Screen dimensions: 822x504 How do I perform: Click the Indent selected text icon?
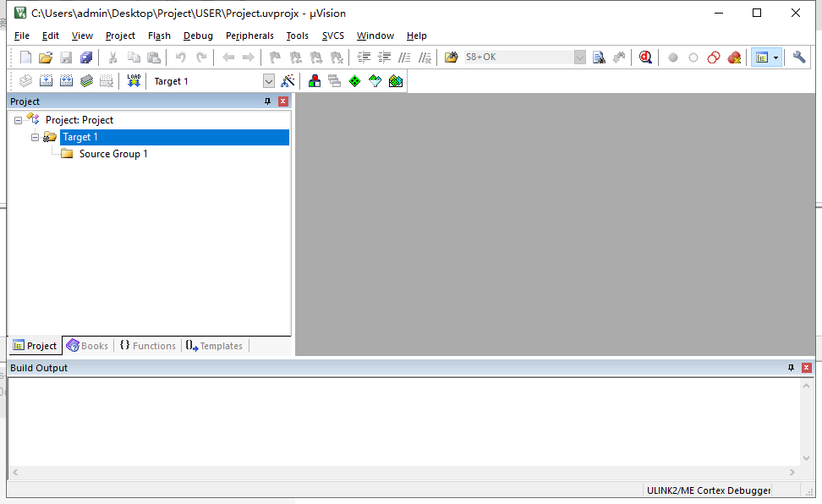click(x=364, y=58)
